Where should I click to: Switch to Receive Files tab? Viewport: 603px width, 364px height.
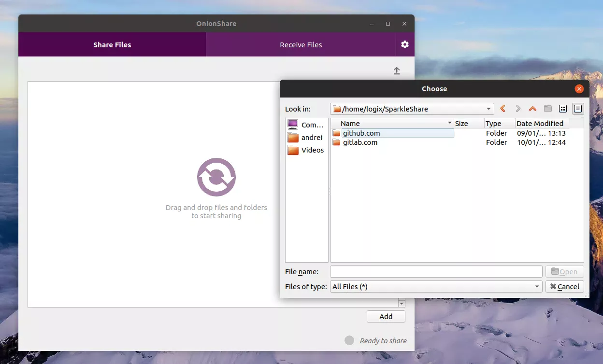[301, 44]
